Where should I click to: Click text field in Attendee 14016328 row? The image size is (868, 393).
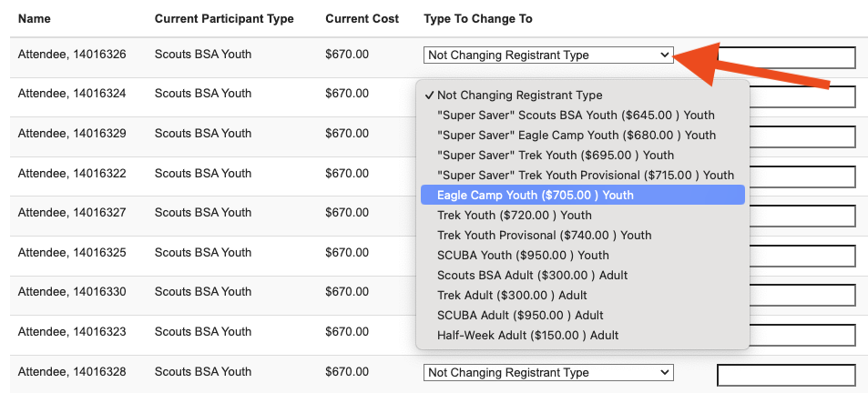click(x=786, y=376)
